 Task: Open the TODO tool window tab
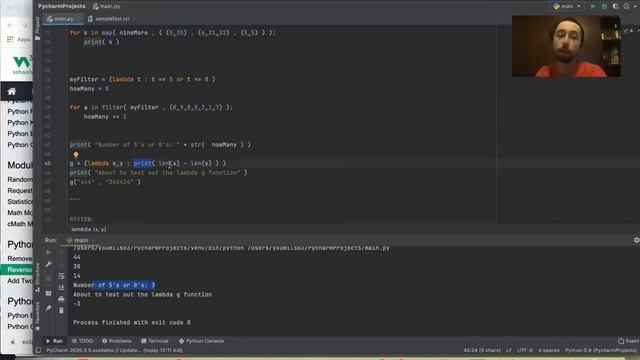[x=82, y=341]
